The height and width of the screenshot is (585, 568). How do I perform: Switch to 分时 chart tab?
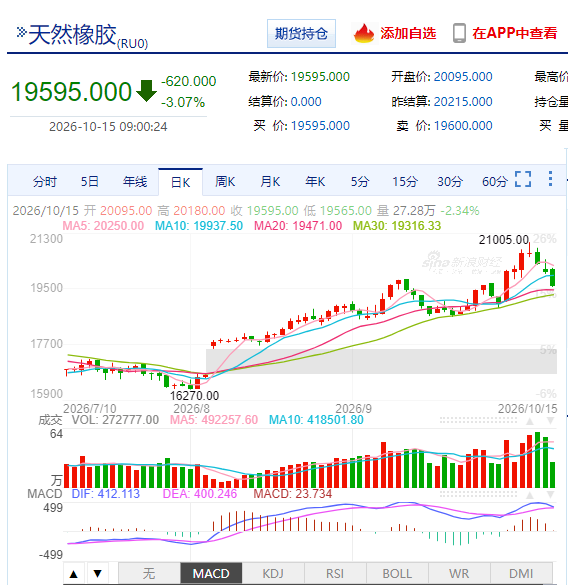click(x=45, y=182)
